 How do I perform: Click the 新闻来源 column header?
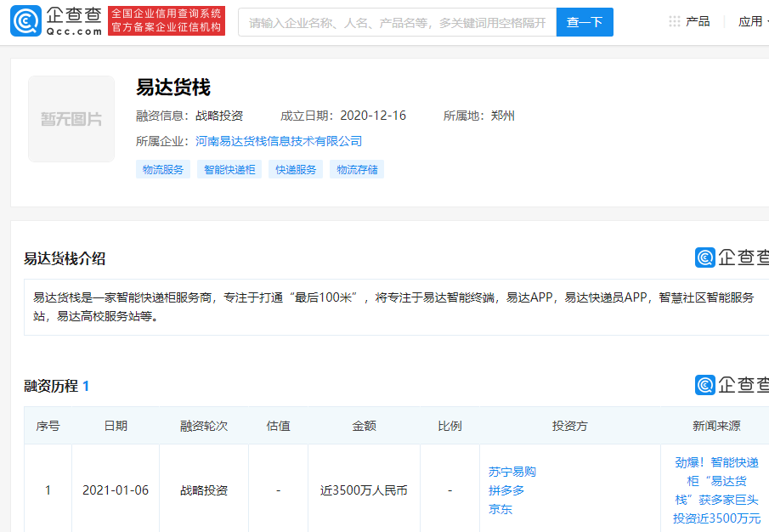pos(716,426)
